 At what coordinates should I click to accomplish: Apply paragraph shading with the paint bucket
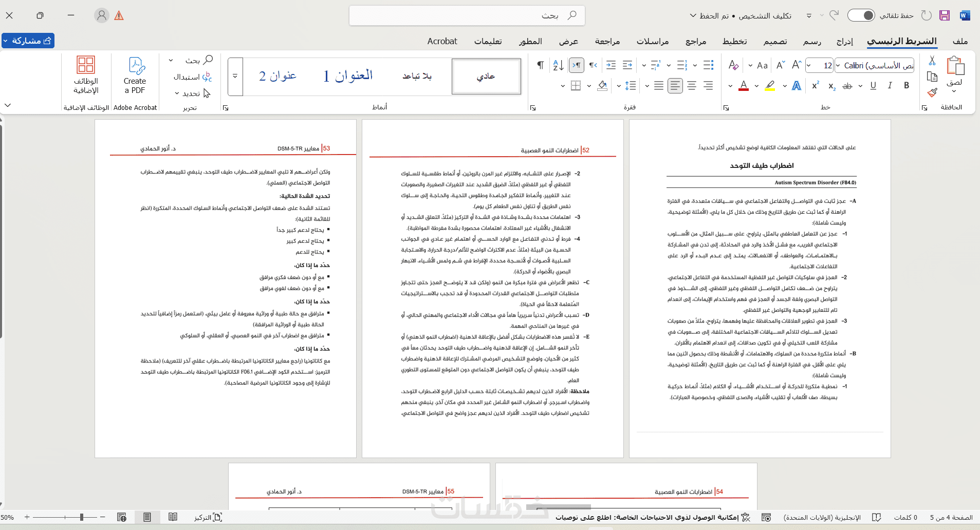coord(602,86)
